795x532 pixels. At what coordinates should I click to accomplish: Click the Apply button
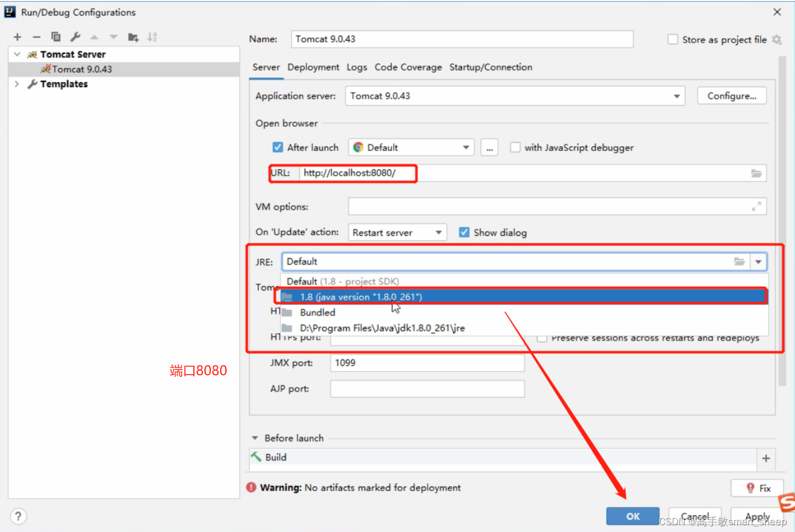tap(757, 516)
